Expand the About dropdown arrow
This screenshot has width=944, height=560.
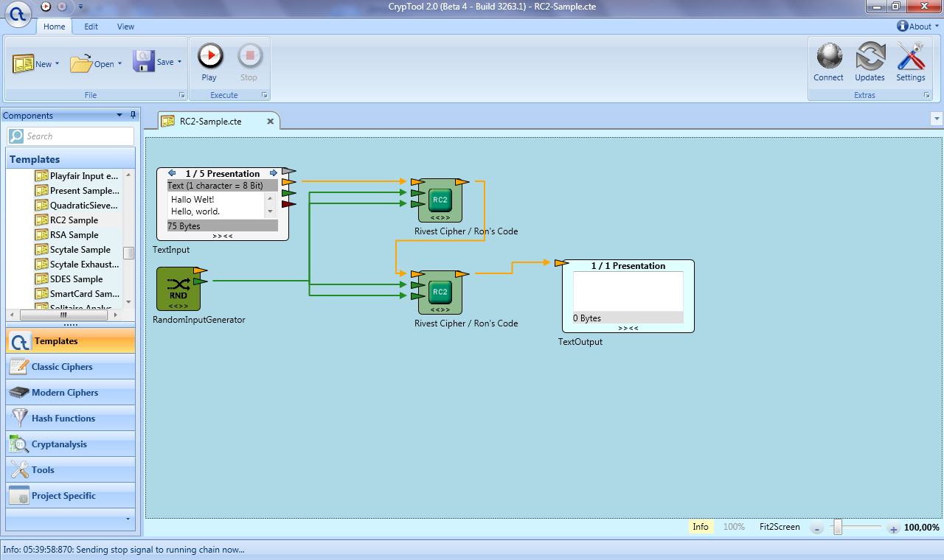tap(937, 27)
